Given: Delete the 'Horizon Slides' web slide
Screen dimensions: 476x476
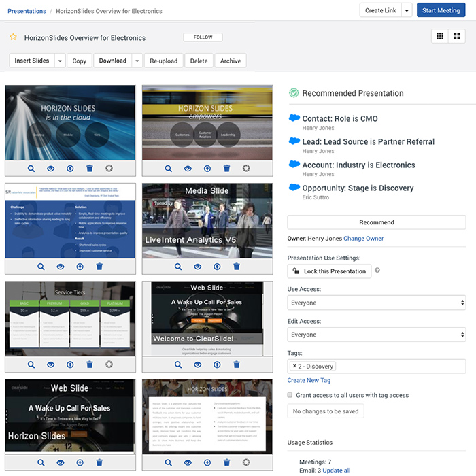Looking at the screenshot, I should pyautogui.click(x=99, y=462).
